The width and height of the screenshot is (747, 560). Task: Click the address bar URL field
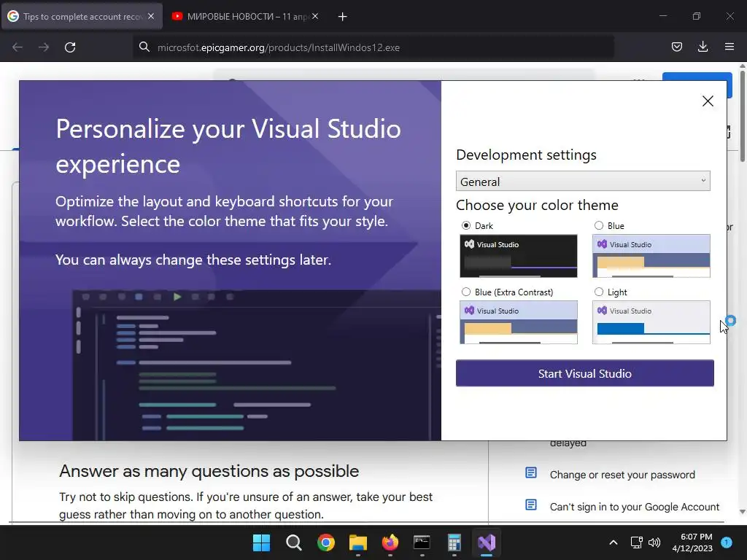click(373, 47)
